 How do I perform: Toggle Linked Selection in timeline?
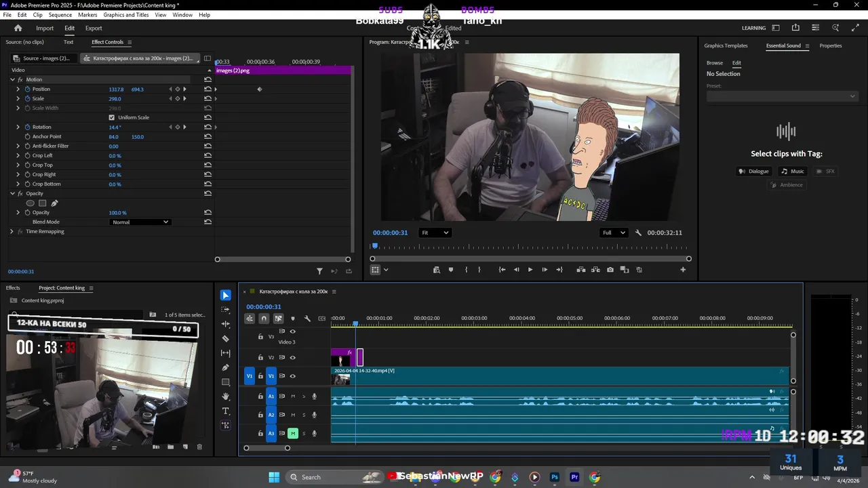278,319
